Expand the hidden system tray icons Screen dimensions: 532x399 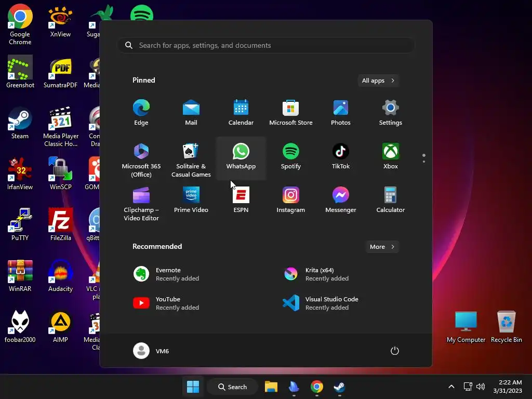click(x=451, y=387)
